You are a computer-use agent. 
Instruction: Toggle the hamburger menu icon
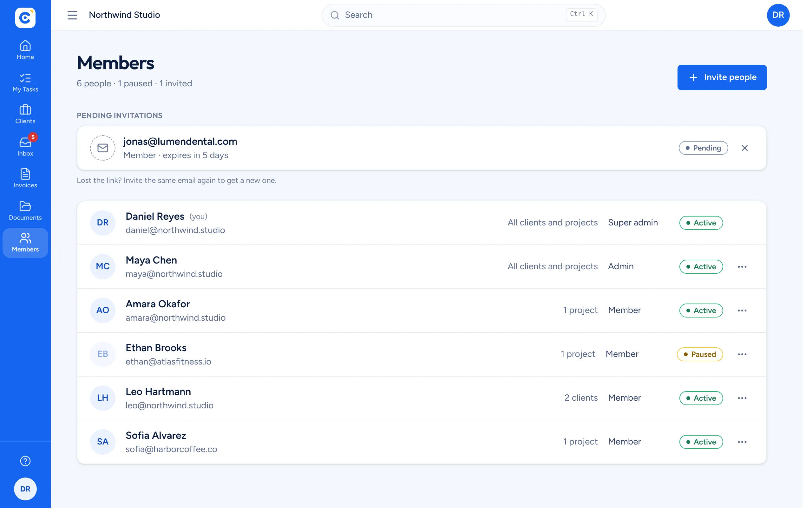point(72,15)
